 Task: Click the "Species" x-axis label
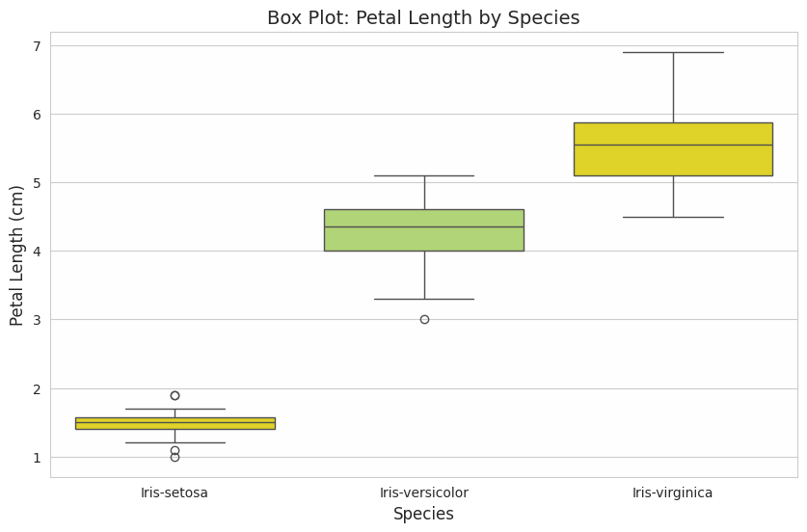point(423,515)
